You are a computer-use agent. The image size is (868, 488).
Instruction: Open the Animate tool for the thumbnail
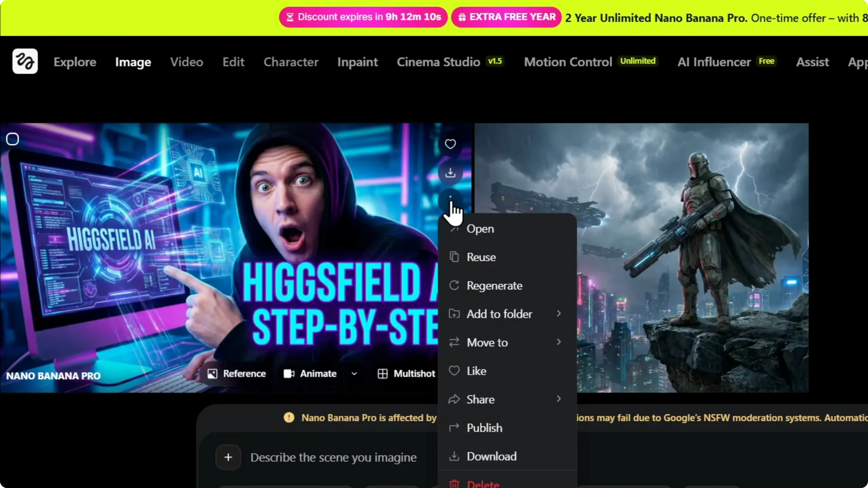pyautogui.click(x=311, y=373)
